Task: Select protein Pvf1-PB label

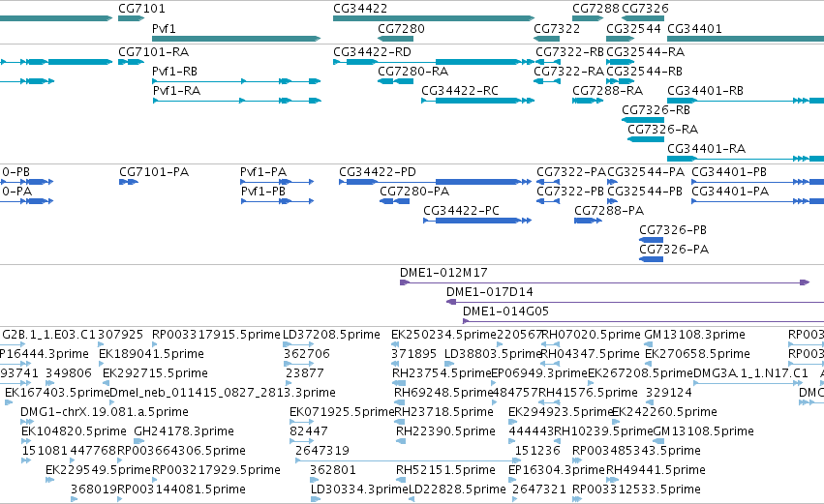Action: coord(263,192)
